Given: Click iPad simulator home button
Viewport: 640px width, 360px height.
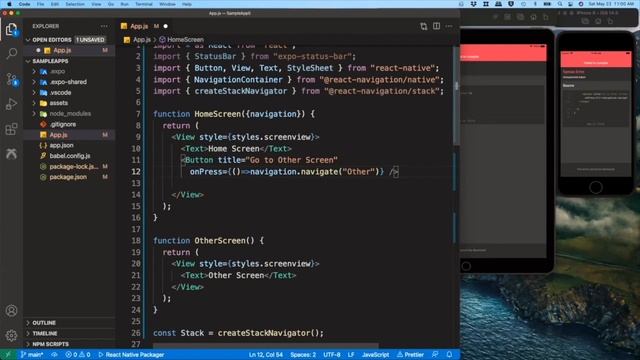Looking at the screenshot, I should 467,266.
